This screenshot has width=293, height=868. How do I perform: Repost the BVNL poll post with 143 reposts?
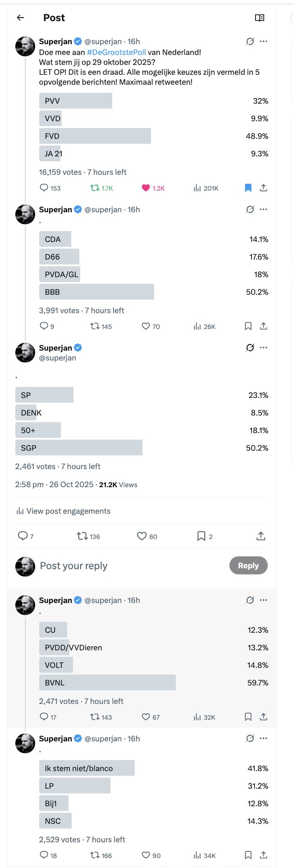(x=95, y=717)
